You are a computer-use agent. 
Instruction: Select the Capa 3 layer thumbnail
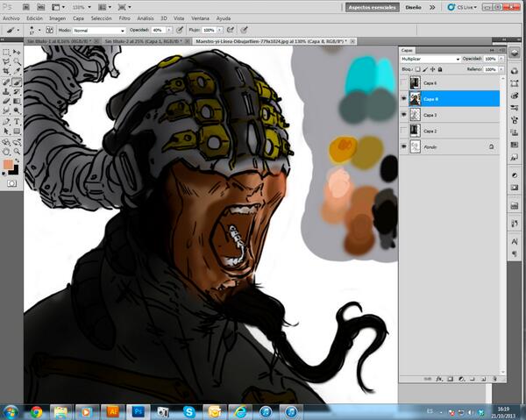click(x=415, y=115)
